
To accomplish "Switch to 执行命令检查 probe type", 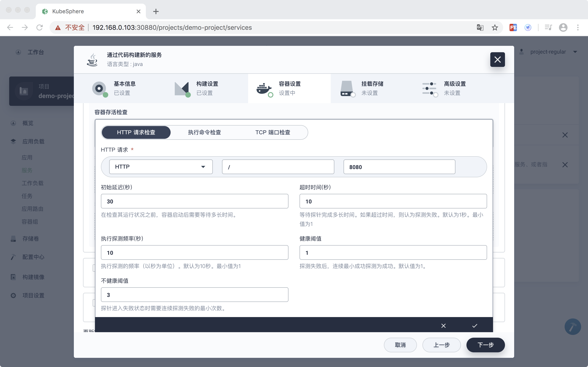I will point(204,132).
